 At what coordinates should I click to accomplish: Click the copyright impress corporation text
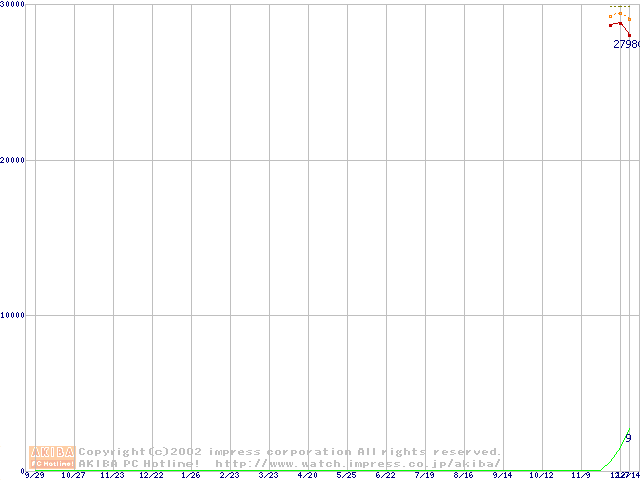[x=290, y=452]
